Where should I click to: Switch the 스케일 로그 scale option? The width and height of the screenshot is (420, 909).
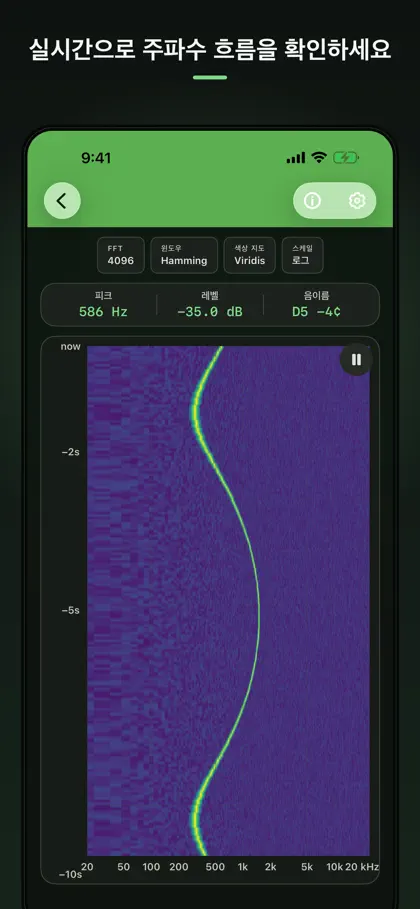[302, 255]
